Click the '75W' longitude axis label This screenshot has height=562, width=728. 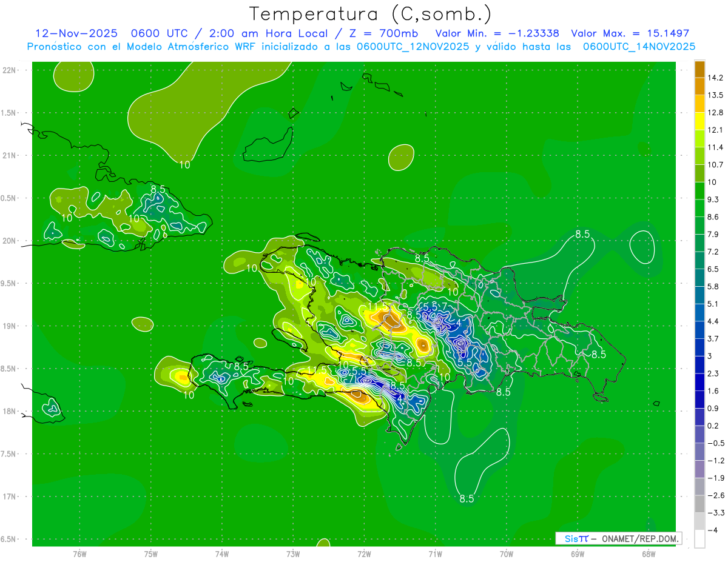click(x=150, y=554)
